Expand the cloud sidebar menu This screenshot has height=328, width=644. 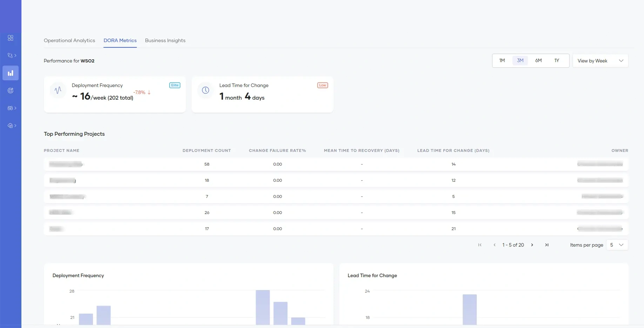tap(12, 126)
